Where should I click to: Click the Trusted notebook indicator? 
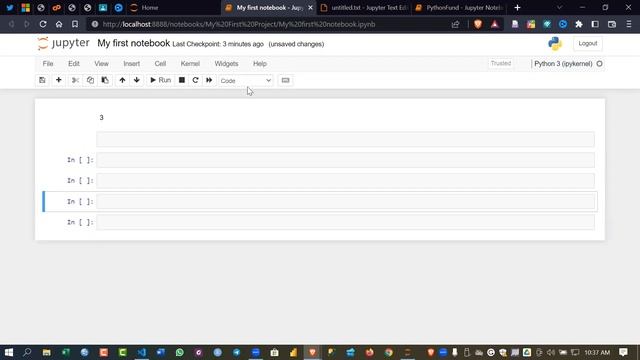point(501,63)
